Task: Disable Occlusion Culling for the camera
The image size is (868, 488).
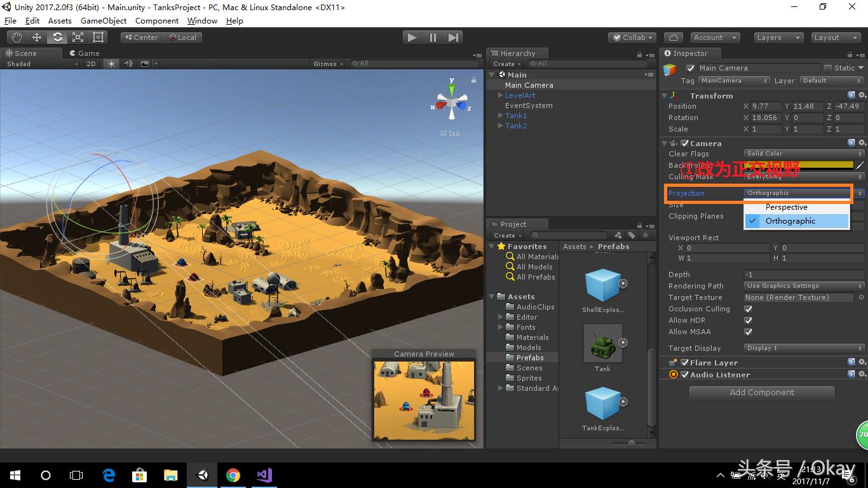Action: [748, 309]
